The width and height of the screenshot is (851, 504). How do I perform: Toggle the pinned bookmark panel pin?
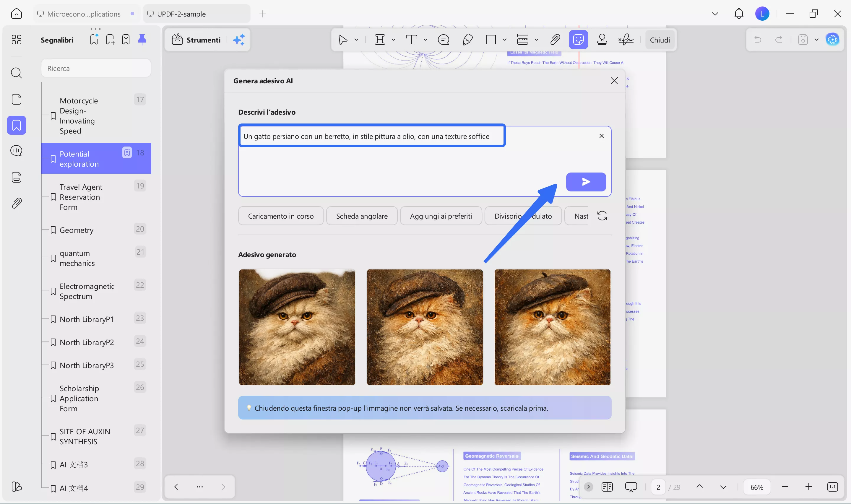coord(142,40)
